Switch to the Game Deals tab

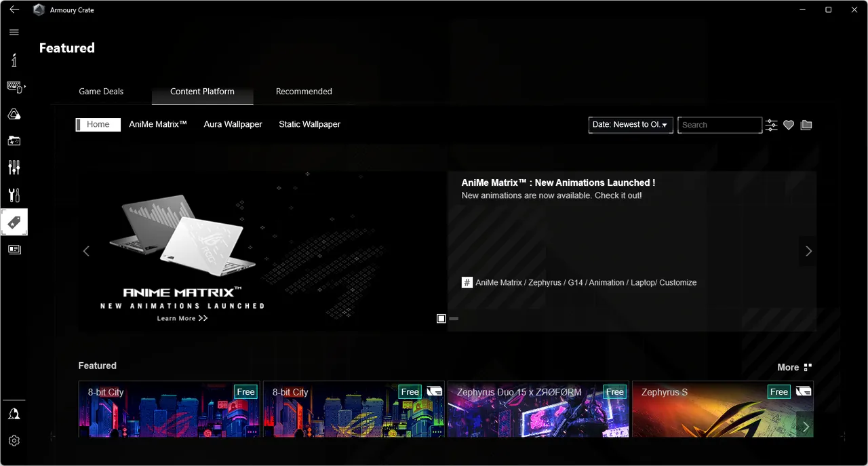click(101, 92)
